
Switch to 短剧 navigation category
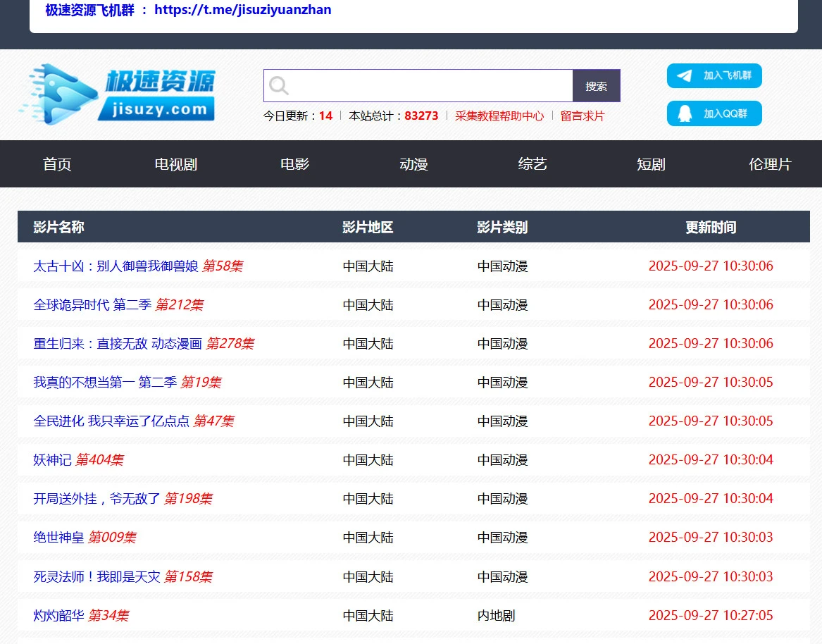tap(651, 164)
